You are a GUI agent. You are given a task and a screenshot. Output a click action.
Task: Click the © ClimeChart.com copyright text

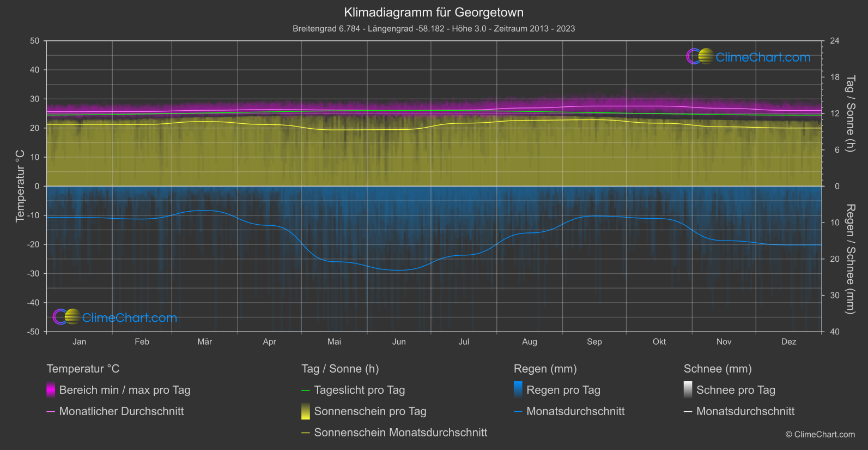(x=820, y=434)
